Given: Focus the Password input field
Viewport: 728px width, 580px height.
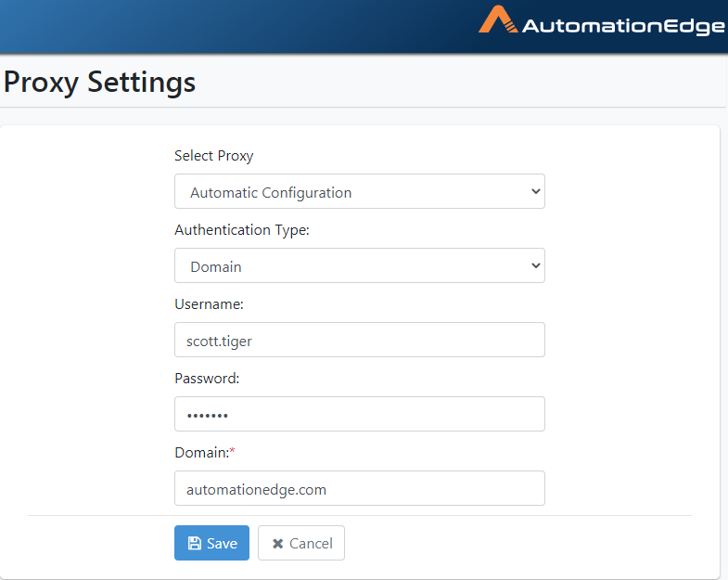Looking at the screenshot, I should tap(359, 414).
